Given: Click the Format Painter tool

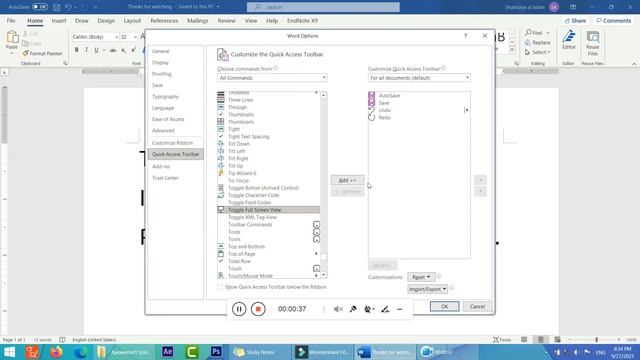Looking at the screenshot, I should click(x=42, y=53).
